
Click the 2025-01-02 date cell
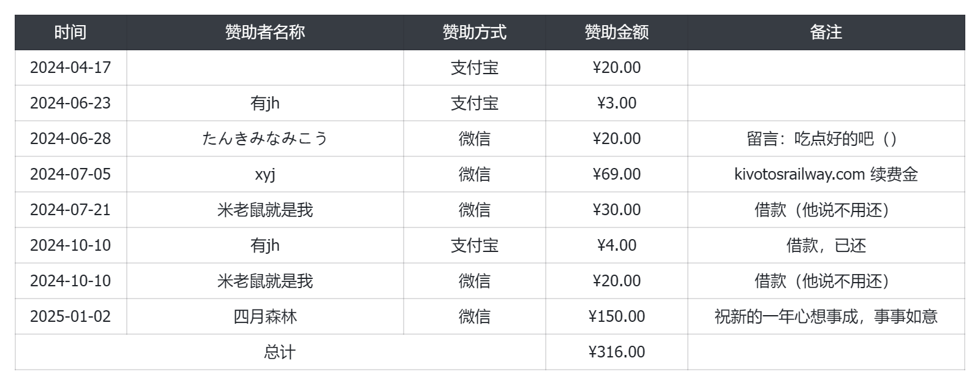click(x=70, y=316)
